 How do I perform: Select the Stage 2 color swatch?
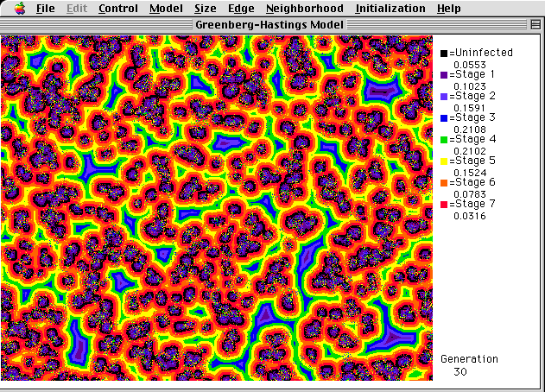[x=444, y=97]
